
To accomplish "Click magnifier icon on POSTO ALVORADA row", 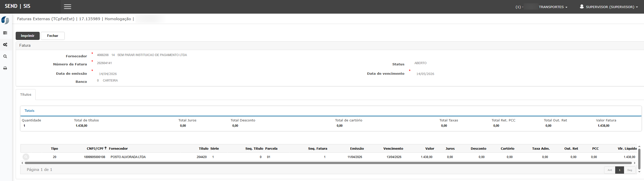I will (26, 157).
